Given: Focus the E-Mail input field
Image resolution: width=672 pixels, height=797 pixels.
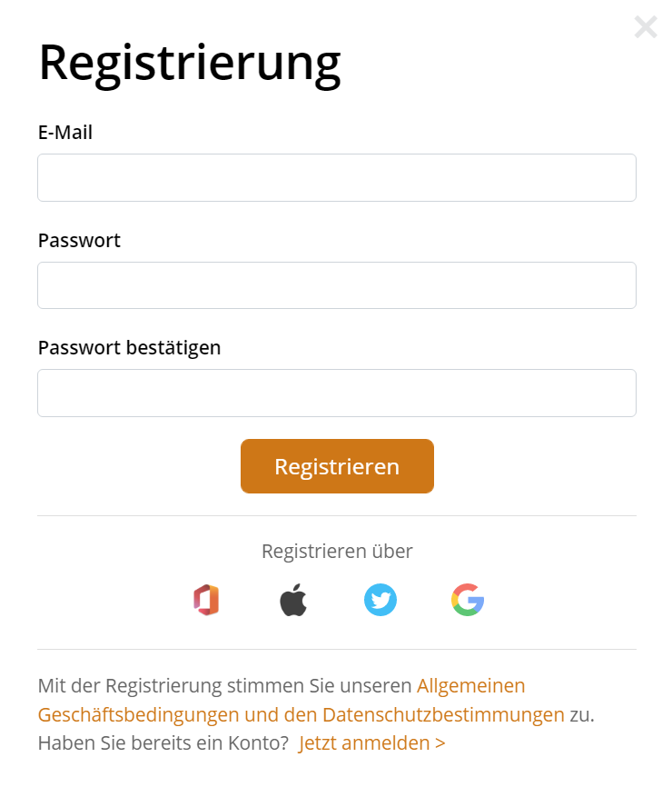Looking at the screenshot, I should coord(337,178).
